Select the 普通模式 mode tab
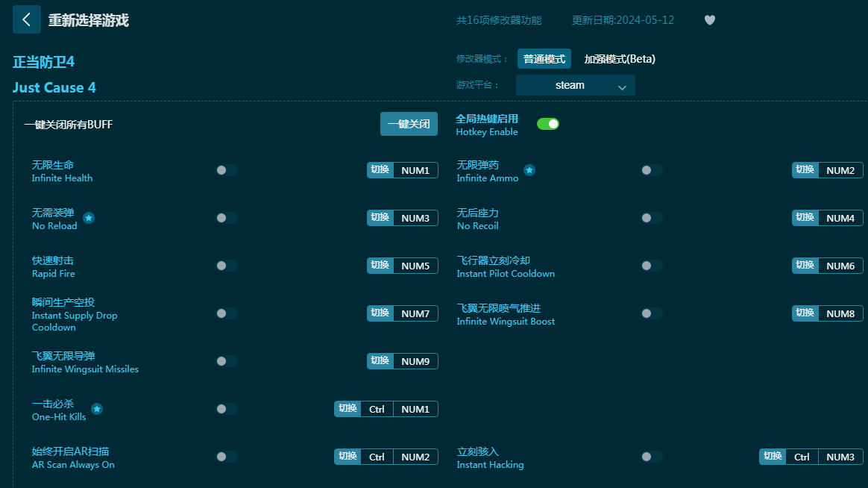 pos(544,59)
